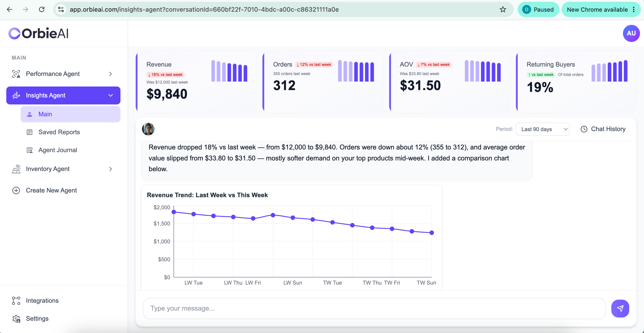Screen dimensions: 644x333
Task: Expand Inventory Agent chevron
Action: (x=110, y=169)
